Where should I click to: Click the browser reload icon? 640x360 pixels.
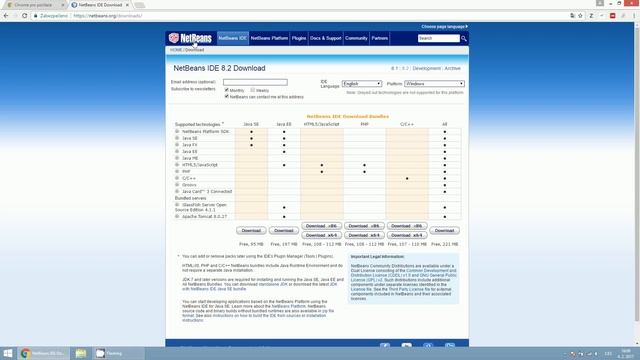click(x=24, y=16)
